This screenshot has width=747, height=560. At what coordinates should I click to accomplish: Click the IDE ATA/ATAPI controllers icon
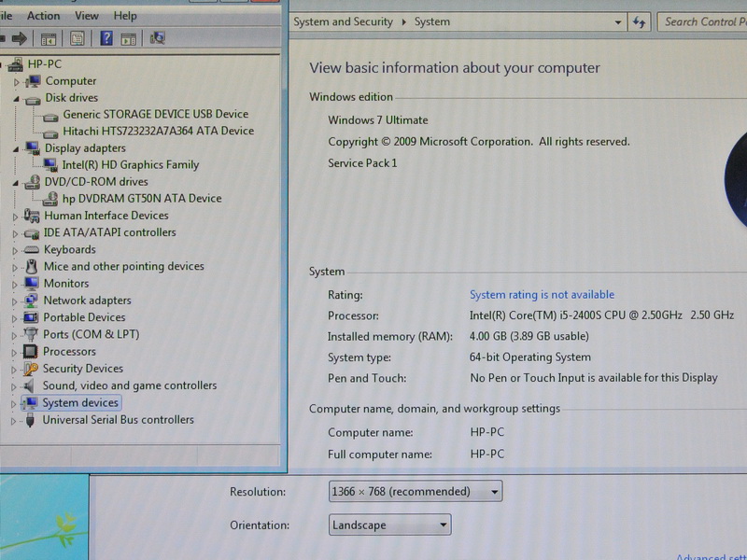tap(32, 233)
